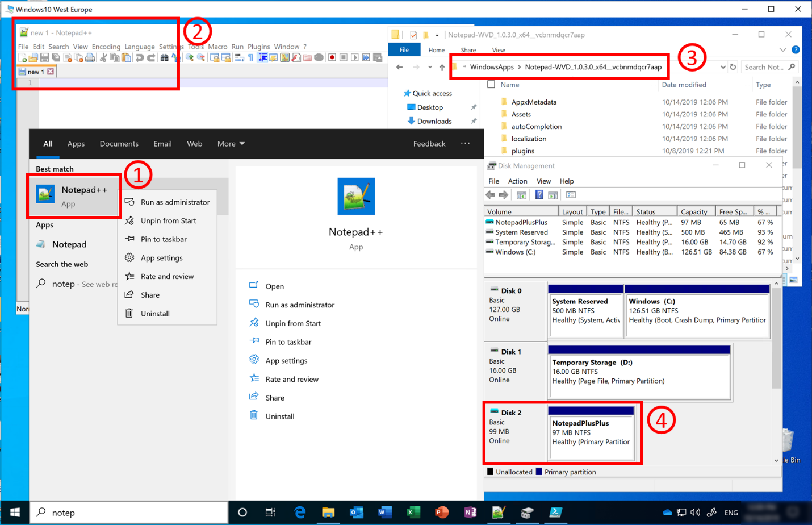This screenshot has height=525, width=812.
Task: Click the Undo arrow in Notepad++
Action: (x=138, y=57)
